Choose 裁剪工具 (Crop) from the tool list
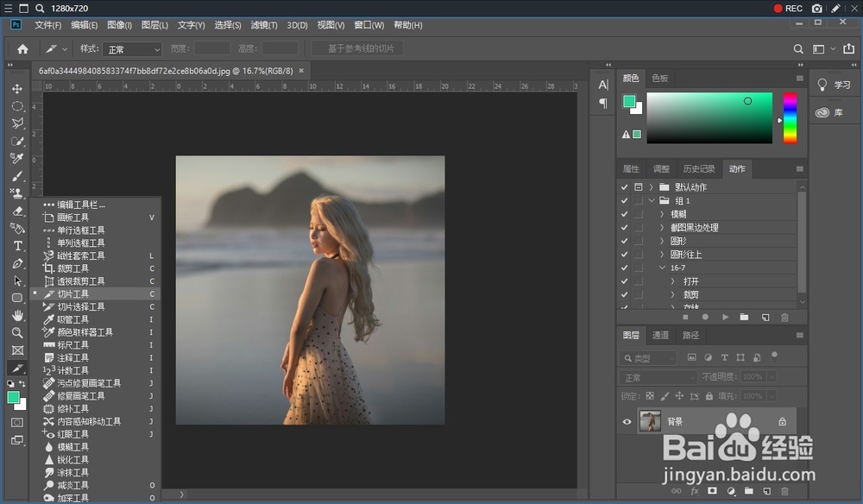The height and width of the screenshot is (504, 863). pos(72,268)
